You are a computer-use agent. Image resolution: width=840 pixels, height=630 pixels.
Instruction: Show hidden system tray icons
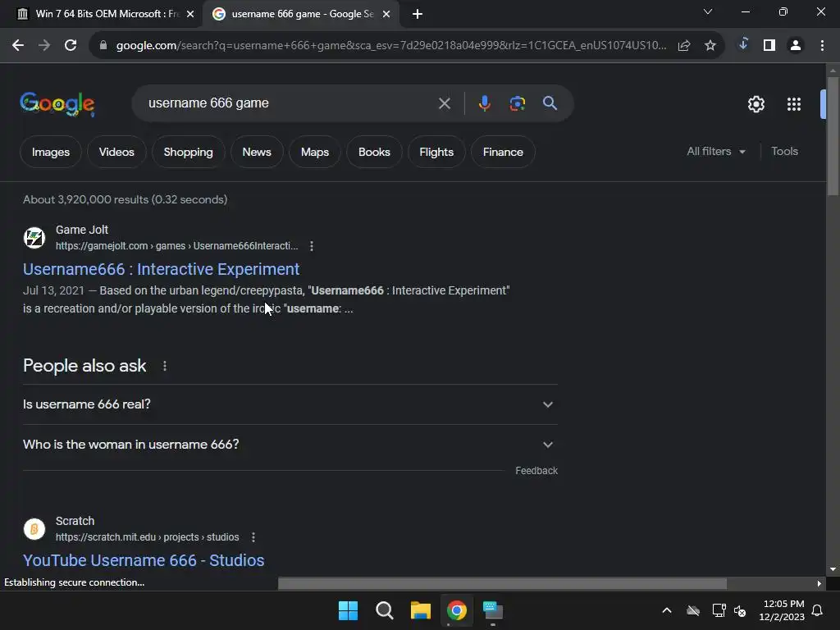[x=666, y=610]
